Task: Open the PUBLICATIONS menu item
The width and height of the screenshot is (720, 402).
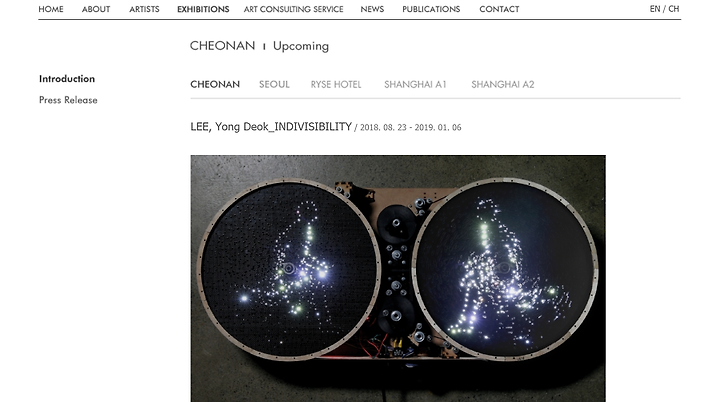Action: [431, 9]
